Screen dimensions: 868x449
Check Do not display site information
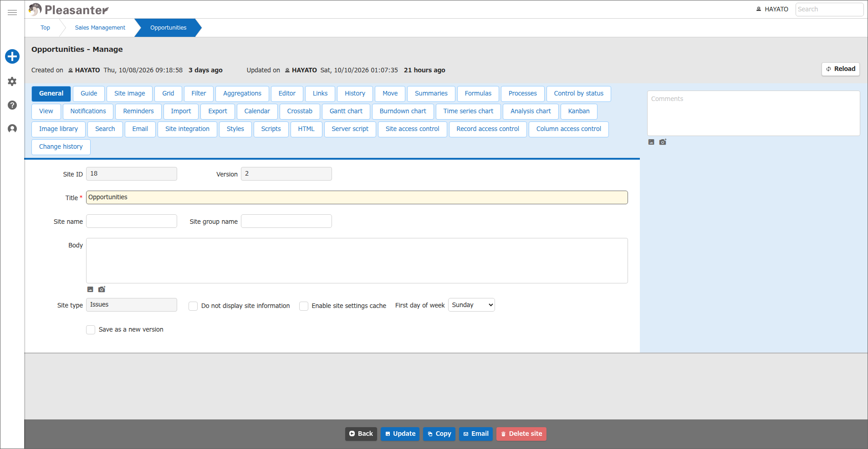pyautogui.click(x=193, y=306)
